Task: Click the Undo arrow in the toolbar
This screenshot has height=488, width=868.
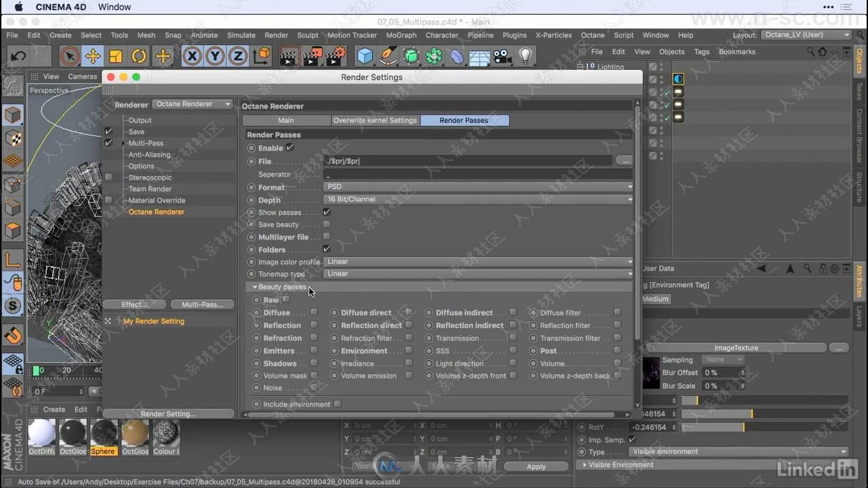Action: 18,56
